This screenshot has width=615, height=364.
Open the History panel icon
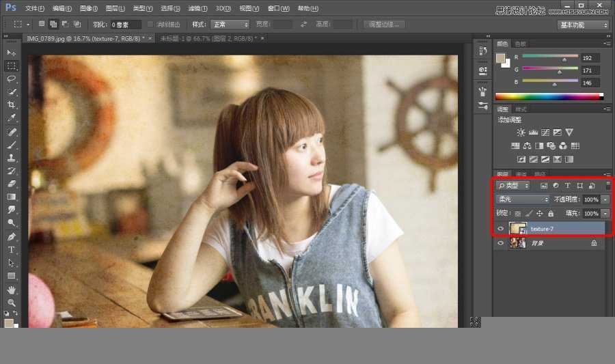pyautogui.click(x=483, y=51)
